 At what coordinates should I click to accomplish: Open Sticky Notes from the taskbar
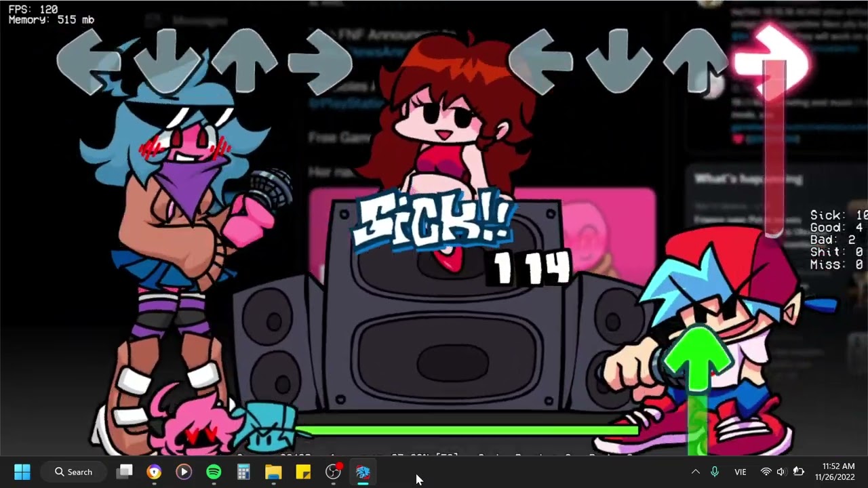click(x=303, y=472)
